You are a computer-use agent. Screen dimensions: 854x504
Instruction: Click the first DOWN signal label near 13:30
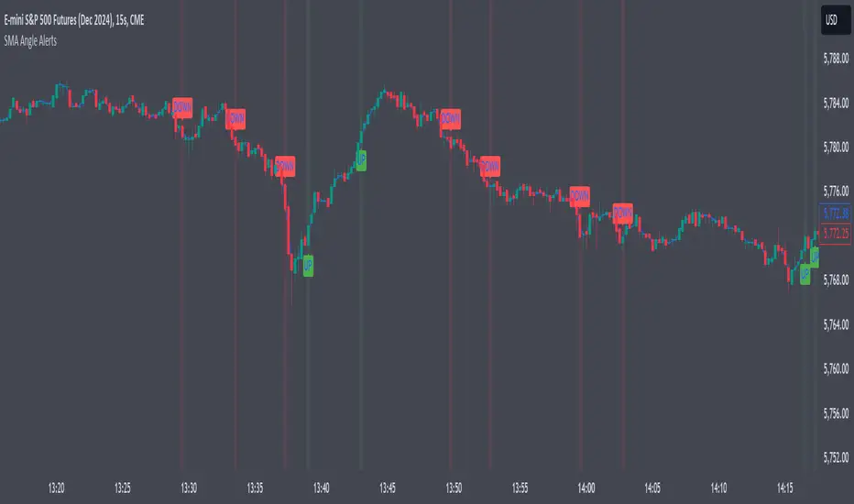click(x=182, y=108)
